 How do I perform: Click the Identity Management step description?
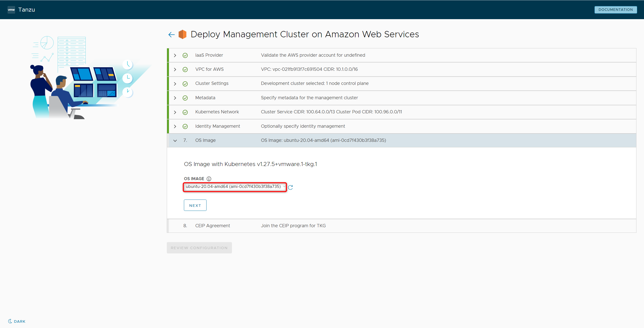coord(303,126)
